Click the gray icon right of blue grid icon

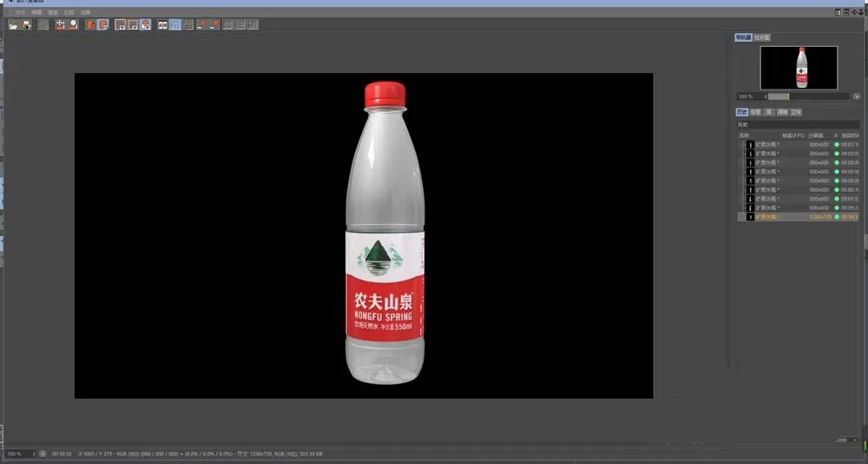point(188,24)
